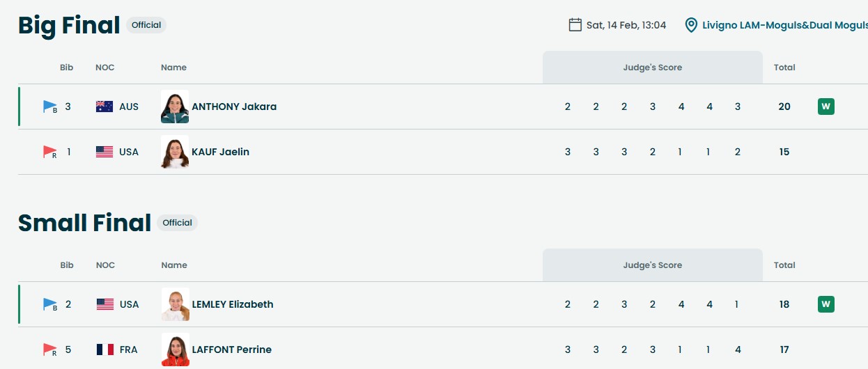The height and width of the screenshot is (369, 868).
Task: Click Jakara Anthony's photo thumbnail
Action: click(x=175, y=107)
